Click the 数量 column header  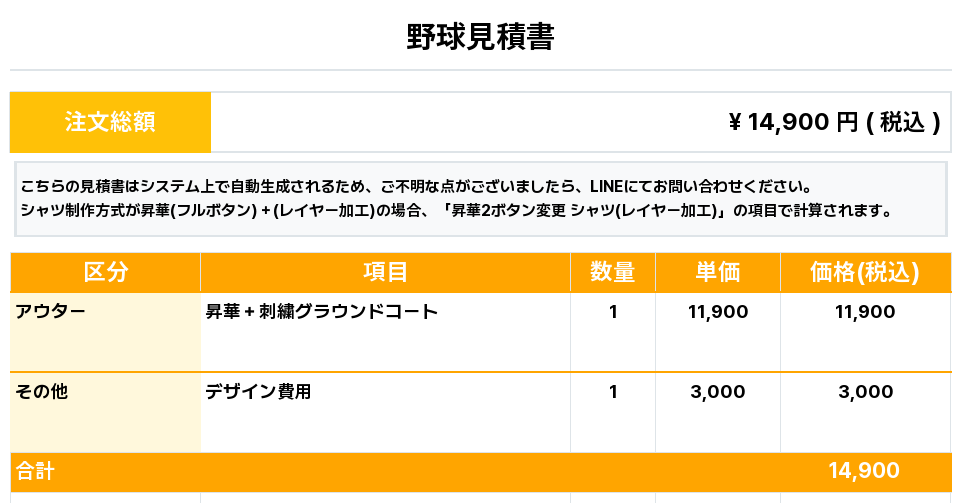click(612, 272)
